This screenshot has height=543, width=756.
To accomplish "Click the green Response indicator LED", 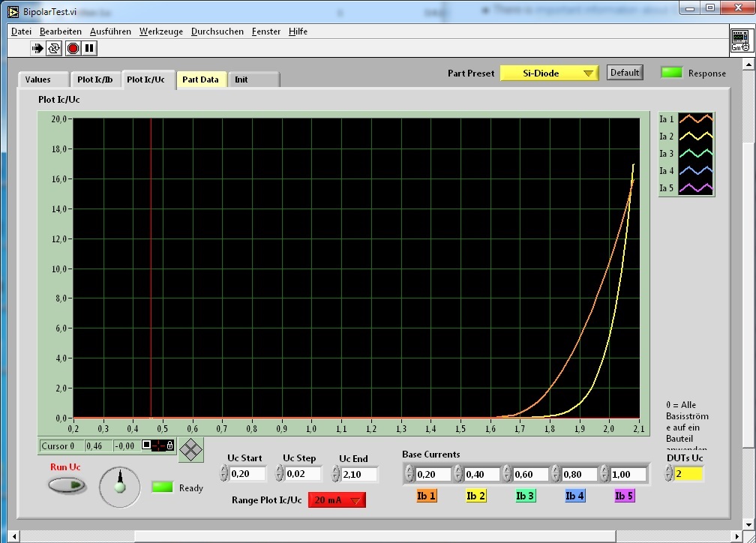I will pyautogui.click(x=671, y=73).
